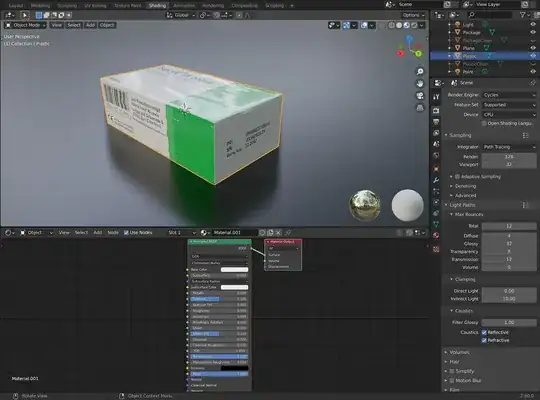Hide the Light object in outliner
Image resolution: width=540 pixels, height=400 pixels.
(x=533, y=24)
